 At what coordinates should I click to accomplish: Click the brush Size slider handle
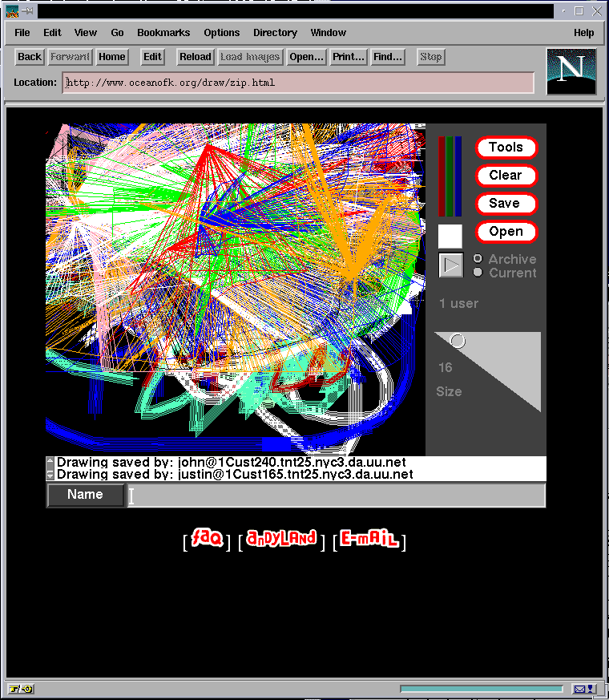point(458,342)
